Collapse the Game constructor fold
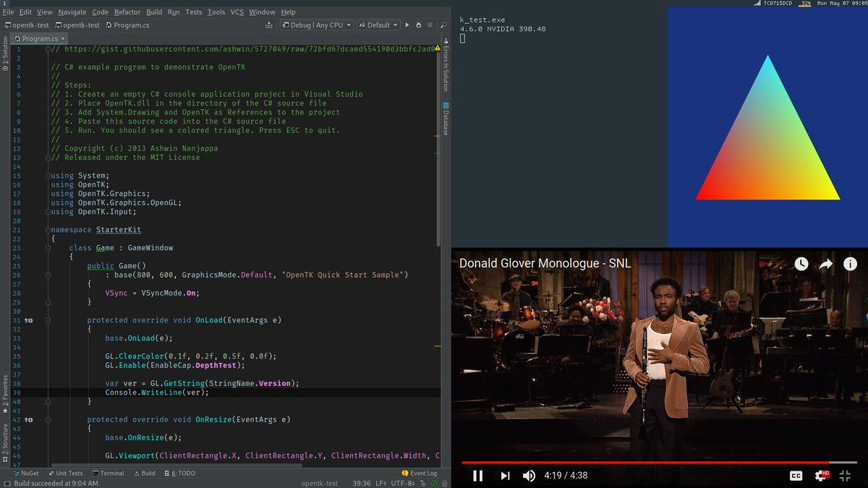868x488 pixels. pyautogui.click(x=48, y=275)
